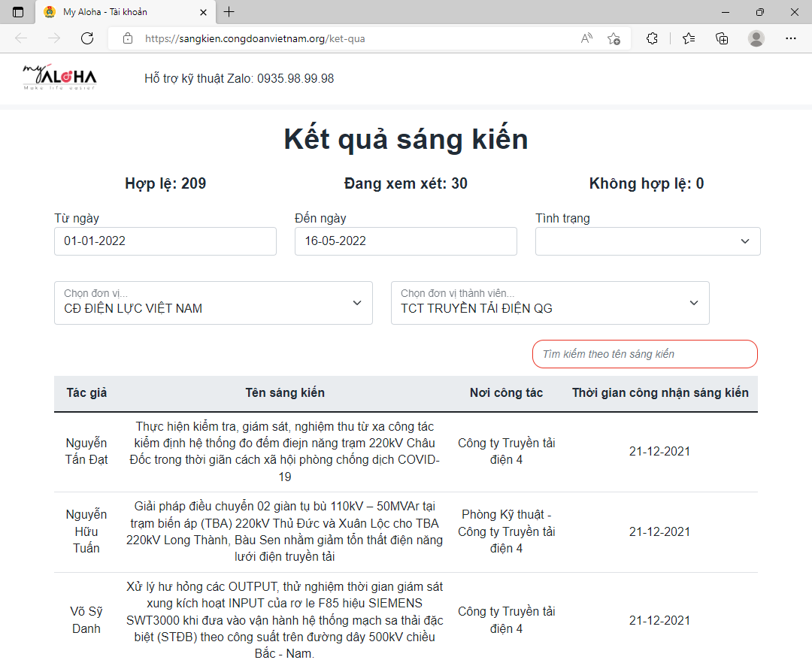The image size is (812, 666).
Task: Click the My Aloha logo
Action: tap(59, 77)
